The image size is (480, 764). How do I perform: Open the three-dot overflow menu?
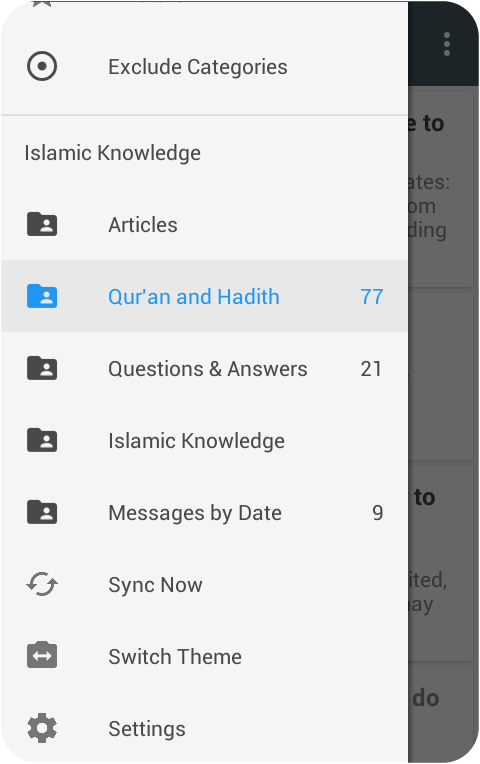pyautogui.click(x=446, y=44)
